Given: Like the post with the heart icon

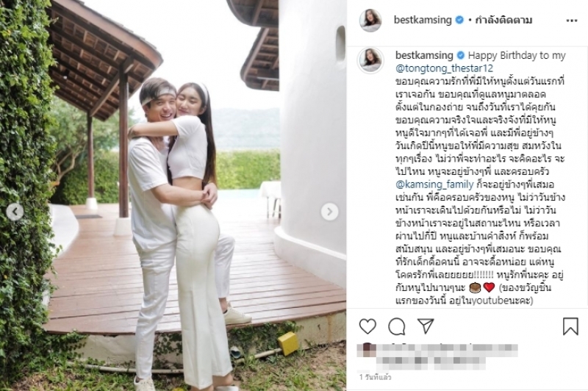Looking at the screenshot, I should click(367, 326).
